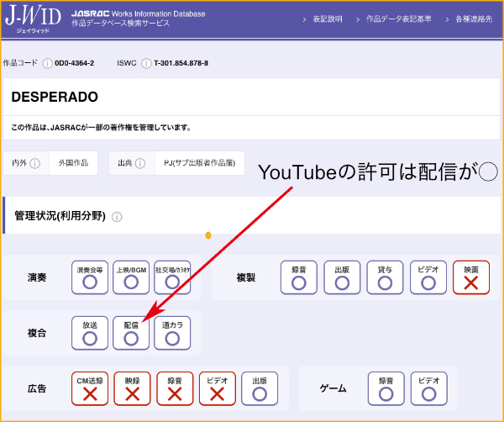
Task: Click the 録音 box in 複製 row
Action: tap(298, 277)
